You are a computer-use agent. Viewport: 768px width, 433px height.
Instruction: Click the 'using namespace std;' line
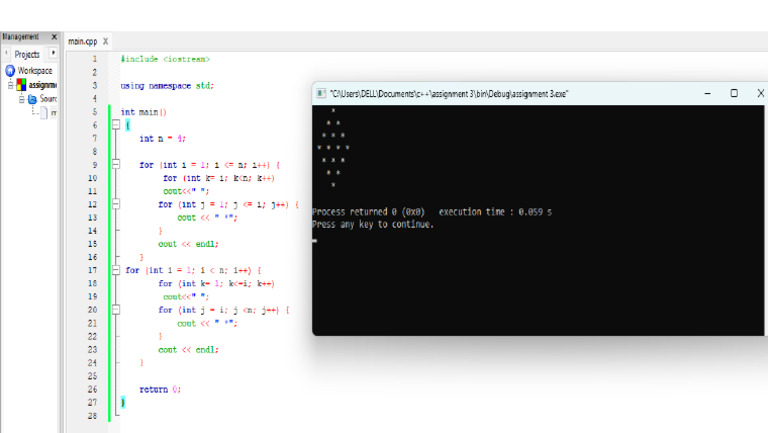click(x=167, y=85)
